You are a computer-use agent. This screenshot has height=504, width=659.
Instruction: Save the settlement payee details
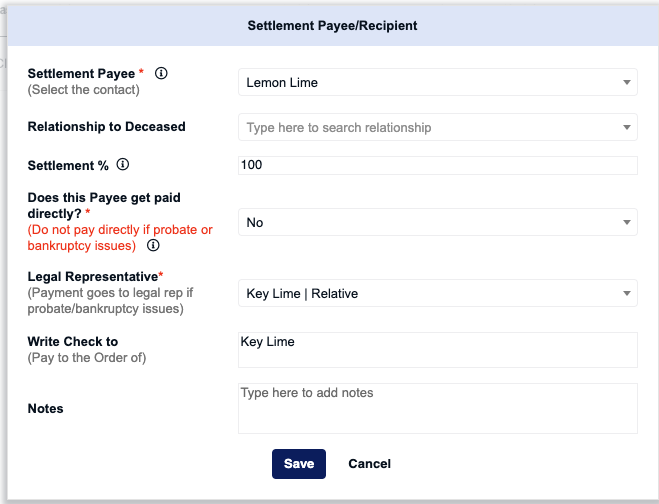(299, 464)
